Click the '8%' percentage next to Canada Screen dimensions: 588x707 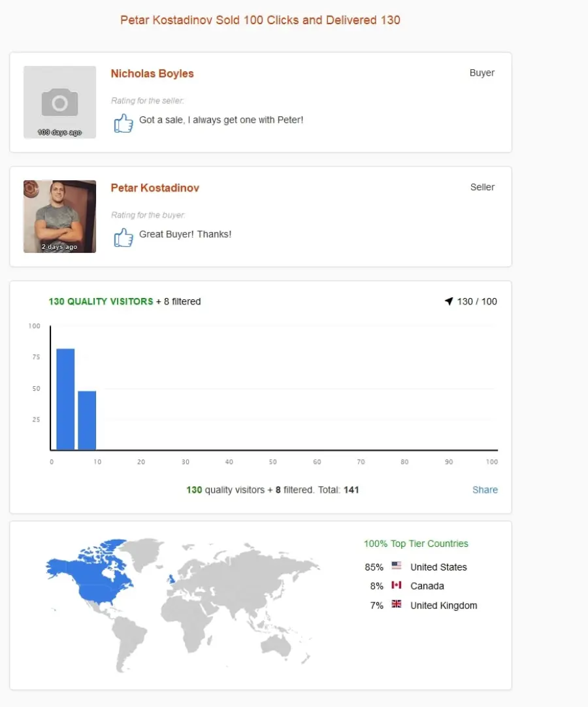pos(377,586)
